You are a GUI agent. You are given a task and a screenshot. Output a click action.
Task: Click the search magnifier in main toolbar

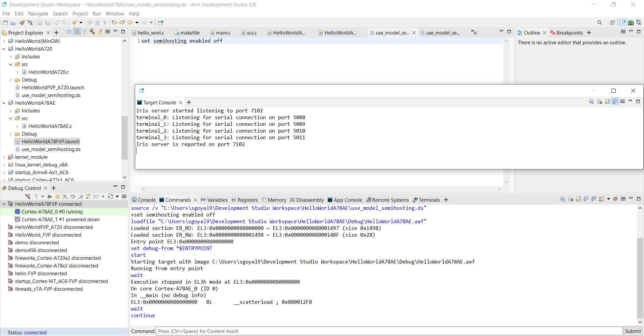coord(600,22)
